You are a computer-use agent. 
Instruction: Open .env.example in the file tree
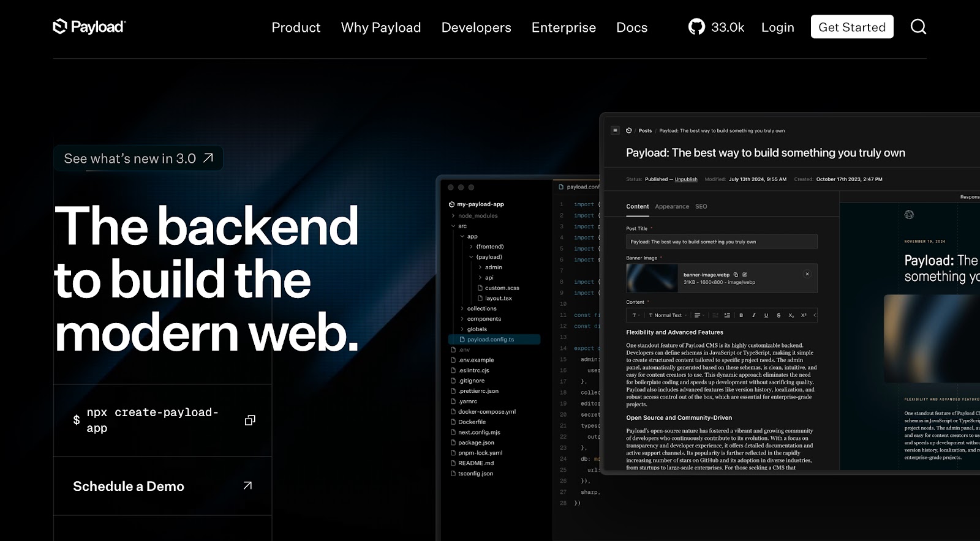point(472,360)
